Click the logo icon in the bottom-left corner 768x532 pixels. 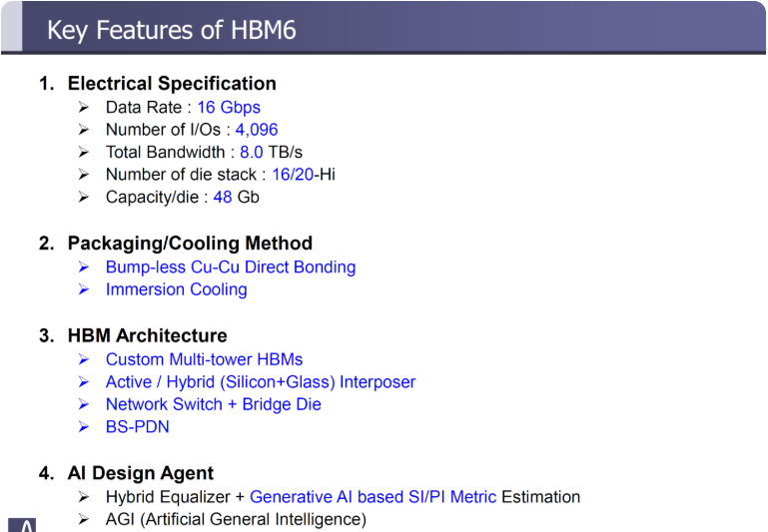coord(22,525)
